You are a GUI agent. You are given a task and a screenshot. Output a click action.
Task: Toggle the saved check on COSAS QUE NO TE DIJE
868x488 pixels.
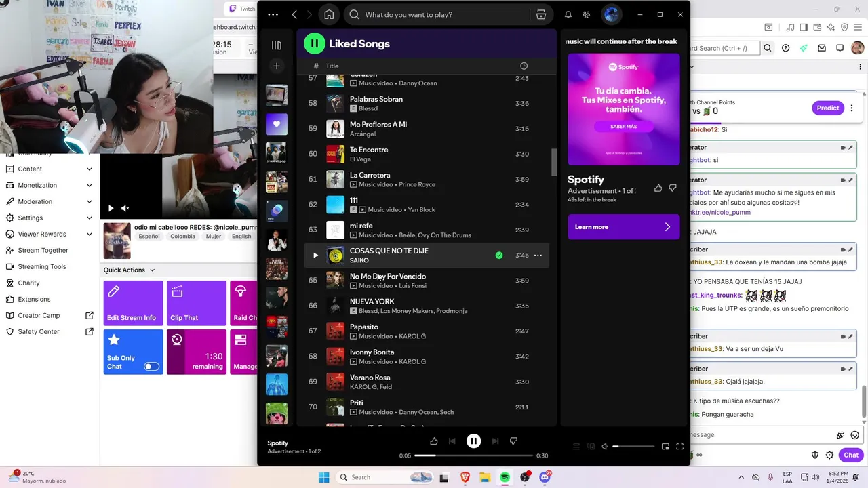(x=499, y=256)
